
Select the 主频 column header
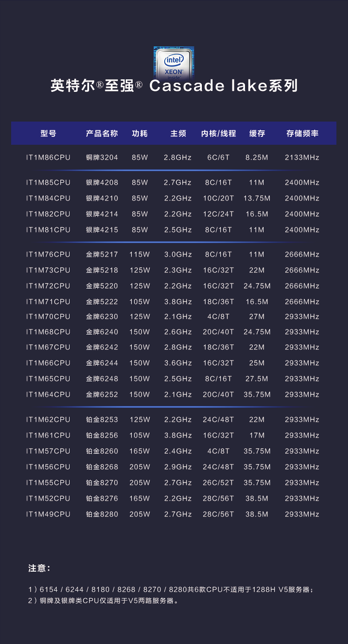[x=178, y=134]
